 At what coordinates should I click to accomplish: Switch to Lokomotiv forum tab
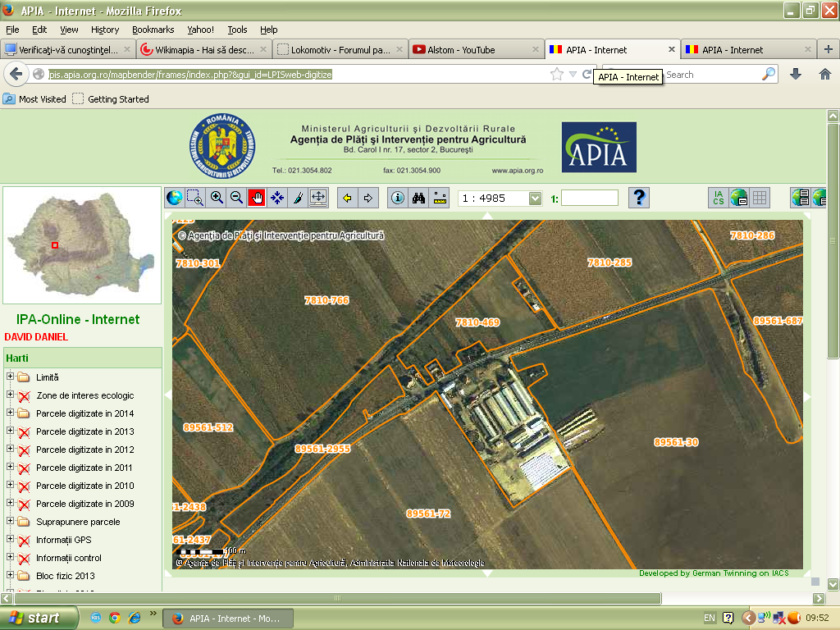click(x=340, y=50)
